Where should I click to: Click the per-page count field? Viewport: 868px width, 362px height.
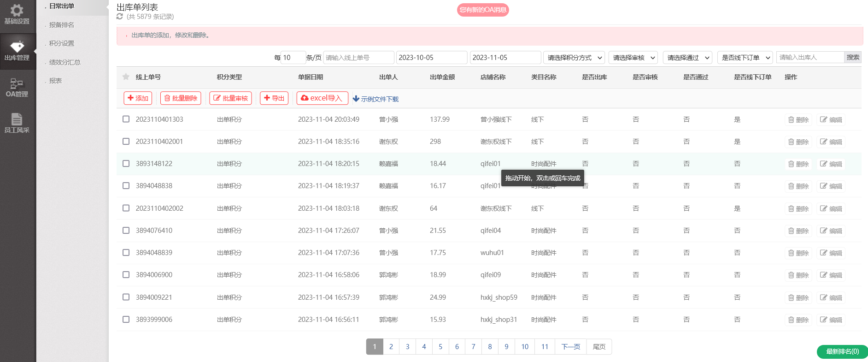[293, 58]
